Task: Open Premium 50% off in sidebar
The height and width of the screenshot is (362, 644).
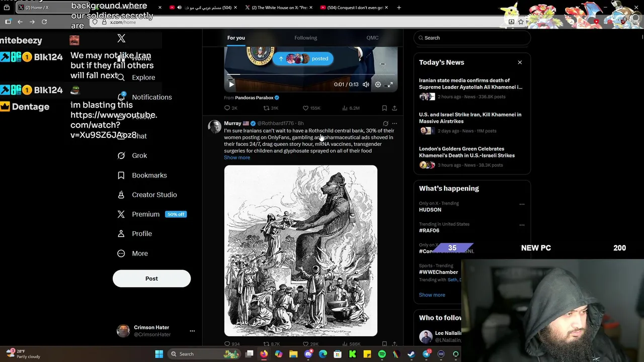Action: point(151,214)
